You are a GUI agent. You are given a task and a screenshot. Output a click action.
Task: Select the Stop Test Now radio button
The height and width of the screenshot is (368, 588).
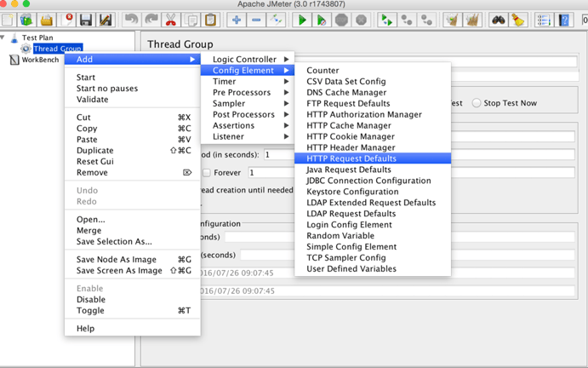coord(477,103)
